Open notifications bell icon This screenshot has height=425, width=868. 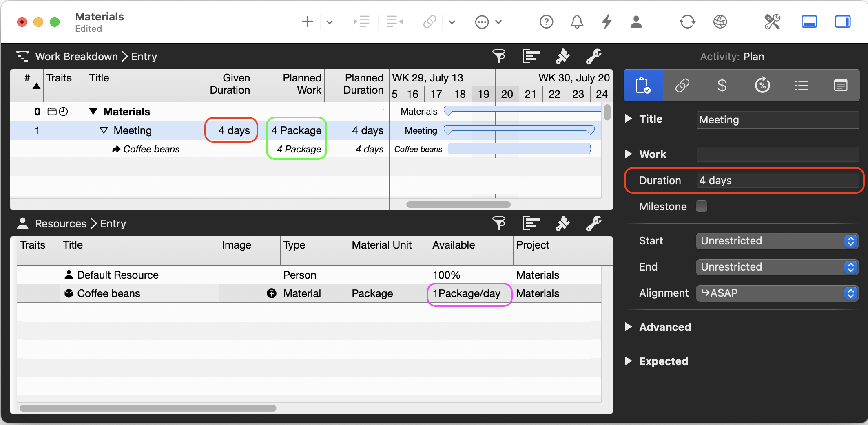[x=576, y=22]
